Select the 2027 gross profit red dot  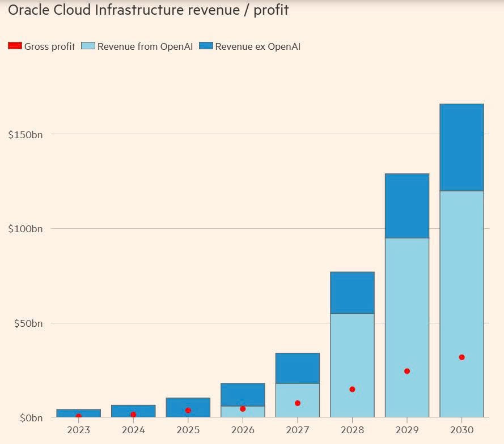point(298,403)
